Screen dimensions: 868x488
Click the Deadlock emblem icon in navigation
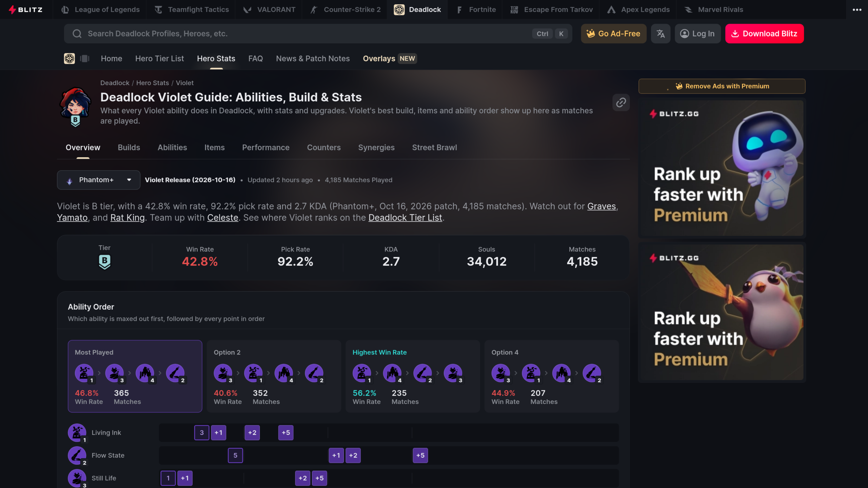70,59
